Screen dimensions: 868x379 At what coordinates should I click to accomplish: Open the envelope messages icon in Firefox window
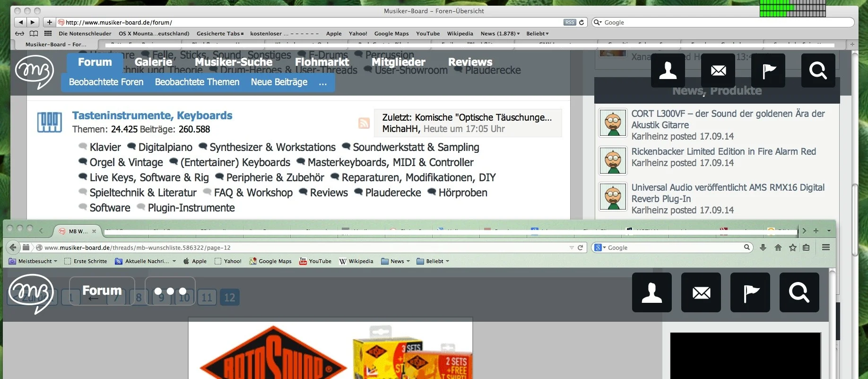click(x=701, y=292)
